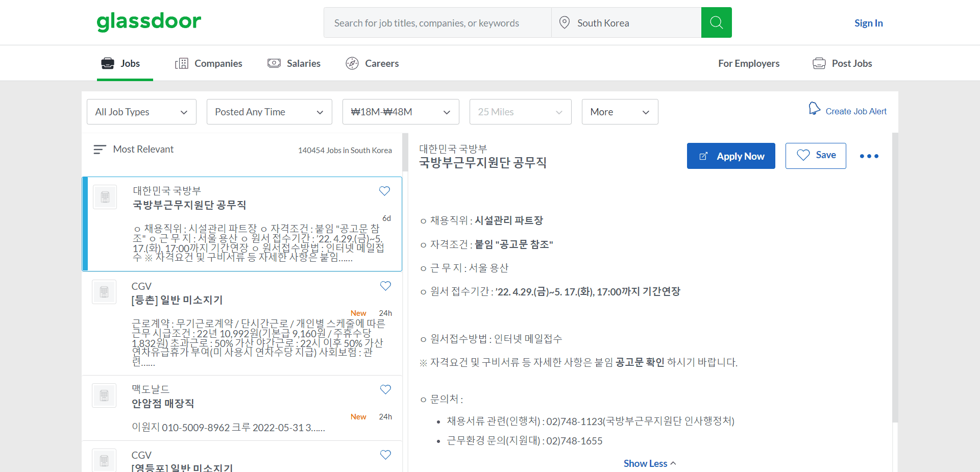Expand the Posted Any Time filter
This screenshot has height=472, width=980.
pos(269,112)
